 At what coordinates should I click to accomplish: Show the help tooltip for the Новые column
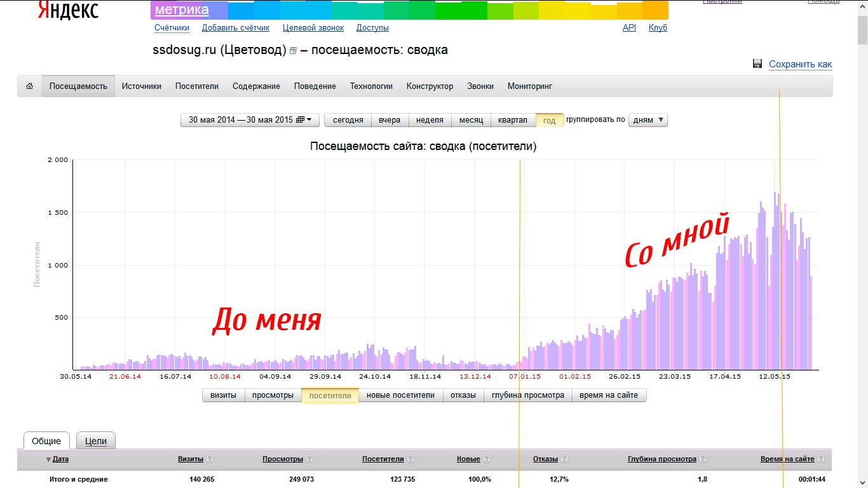(486, 459)
